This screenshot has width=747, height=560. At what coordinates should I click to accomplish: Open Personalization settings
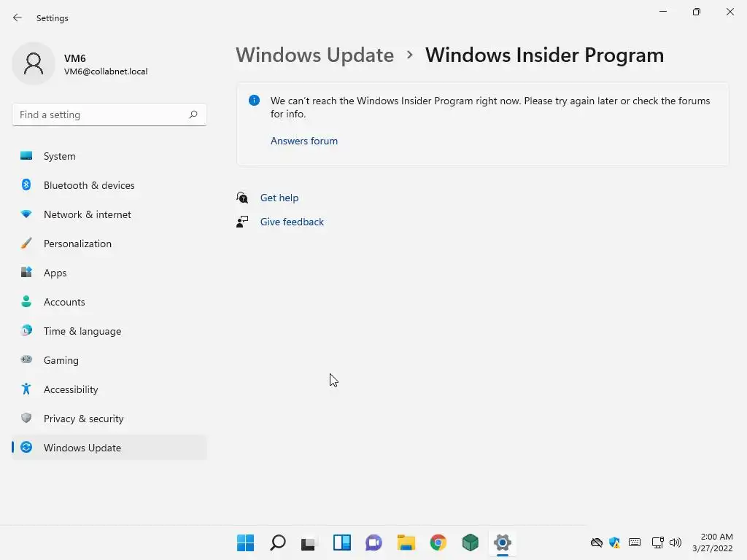109,244
